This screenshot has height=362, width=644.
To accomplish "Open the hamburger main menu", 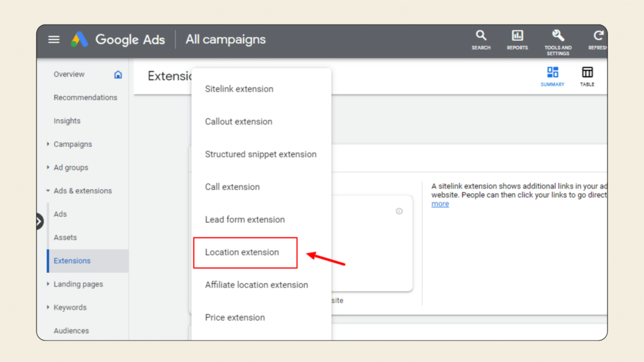I will (x=54, y=40).
